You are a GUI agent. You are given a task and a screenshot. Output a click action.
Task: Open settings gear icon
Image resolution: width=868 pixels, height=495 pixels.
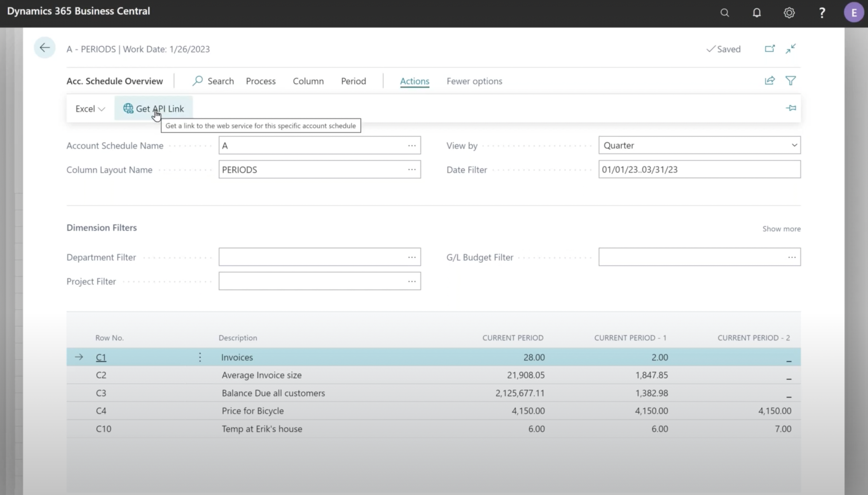pyautogui.click(x=789, y=13)
